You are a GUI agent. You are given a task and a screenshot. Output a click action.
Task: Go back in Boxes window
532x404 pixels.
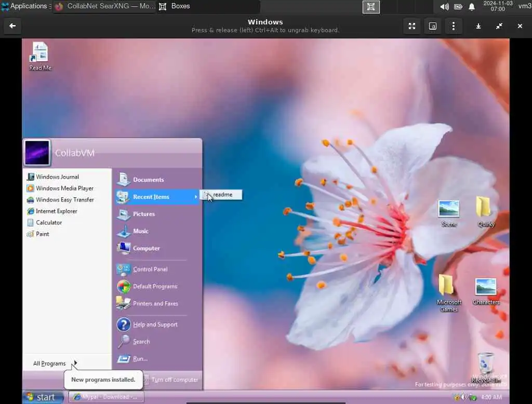tap(12, 26)
